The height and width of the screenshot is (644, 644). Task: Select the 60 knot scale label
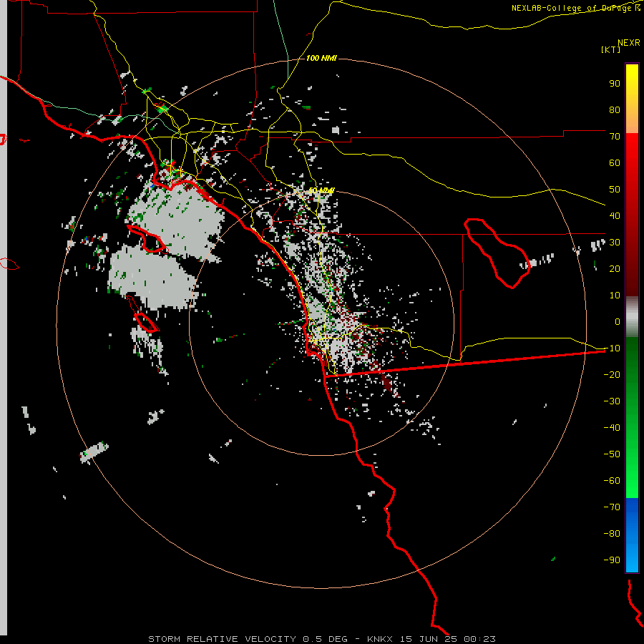pyautogui.click(x=615, y=162)
